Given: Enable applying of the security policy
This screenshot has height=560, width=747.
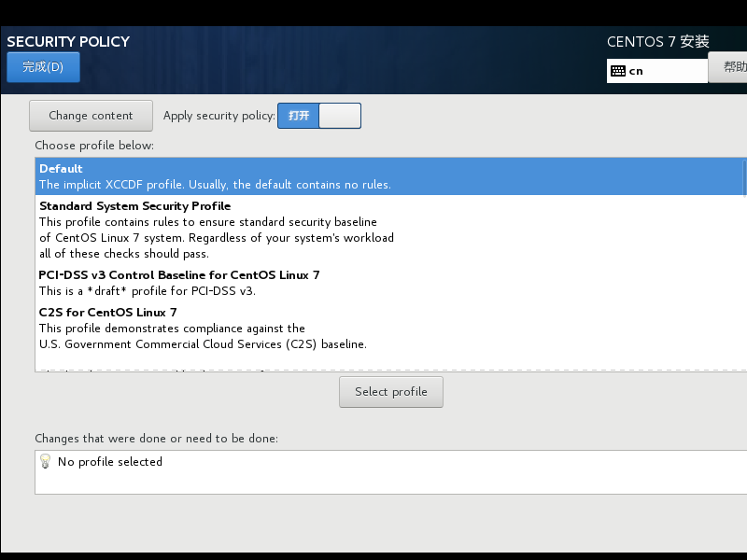Looking at the screenshot, I should coord(298,116).
